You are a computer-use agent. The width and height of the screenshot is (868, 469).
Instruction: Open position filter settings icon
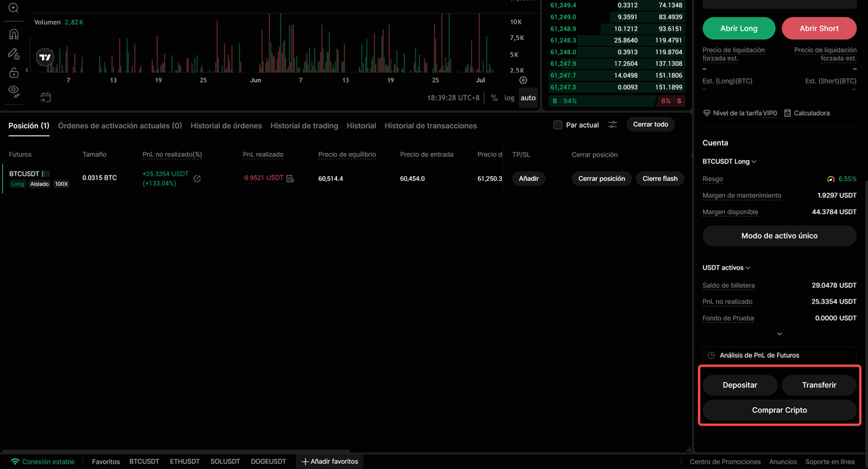pyautogui.click(x=612, y=125)
